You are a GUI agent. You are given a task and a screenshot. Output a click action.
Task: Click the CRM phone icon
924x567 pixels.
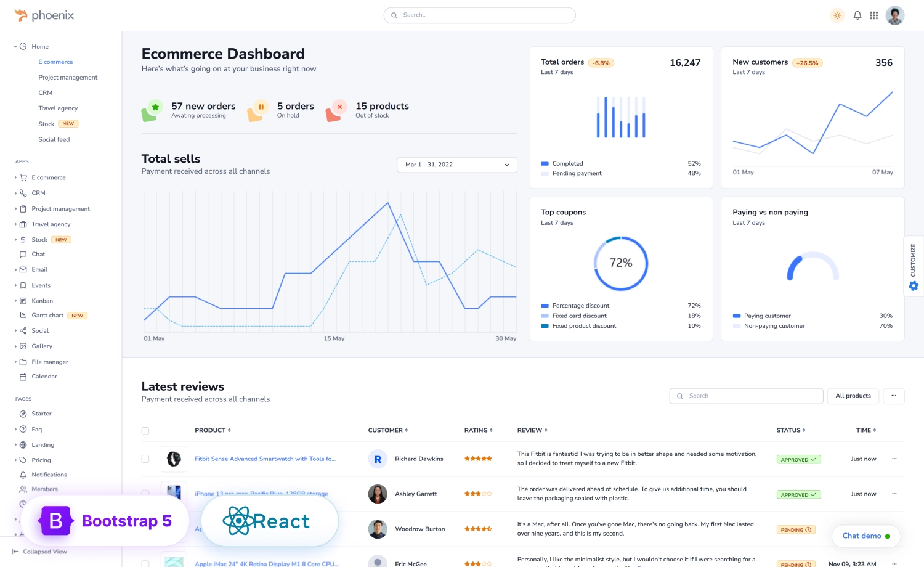pos(23,193)
